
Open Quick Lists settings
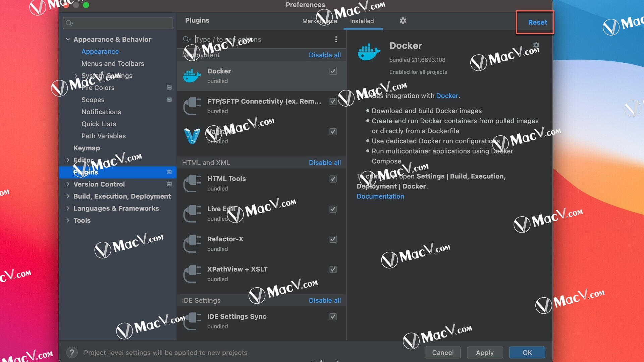(x=99, y=124)
